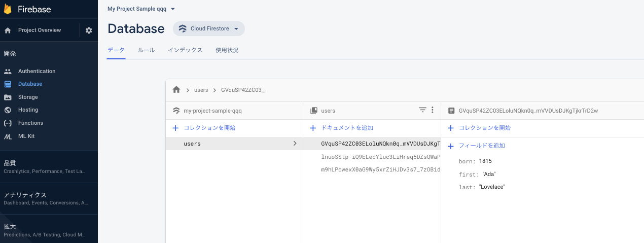Screen dimensions: 644x243
Task: Click the Firebase flame logo
Action: (8, 9)
